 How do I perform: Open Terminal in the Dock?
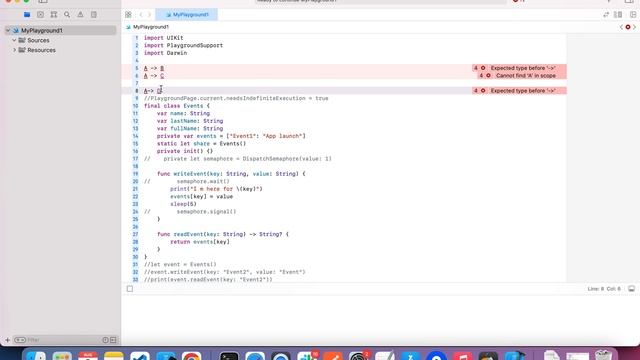(229, 355)
